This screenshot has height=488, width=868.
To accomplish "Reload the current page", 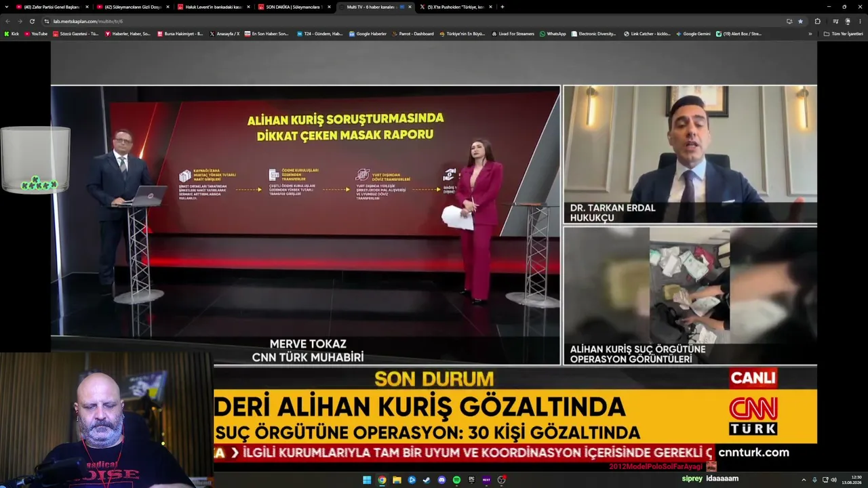I will click(x=32, y=21).
